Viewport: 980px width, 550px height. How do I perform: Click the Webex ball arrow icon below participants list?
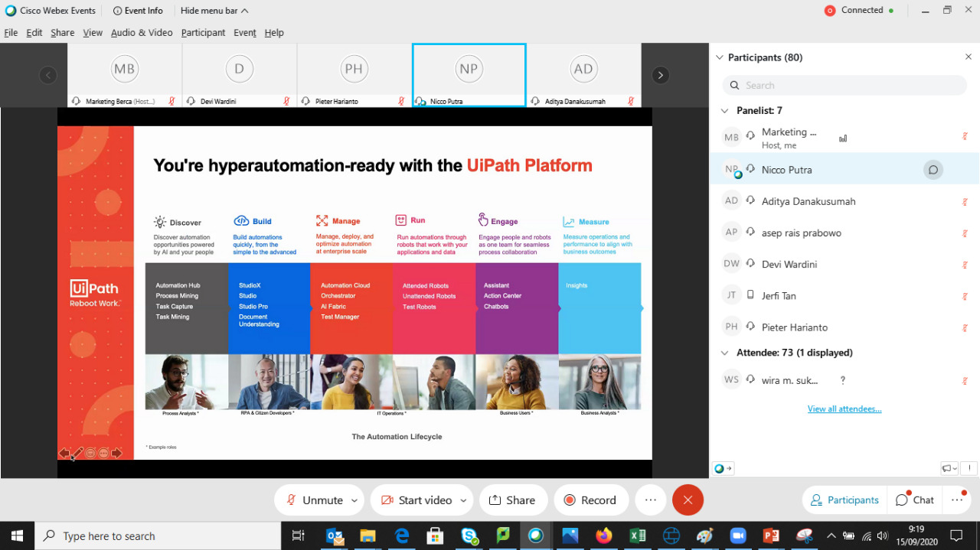click(723, 468)
